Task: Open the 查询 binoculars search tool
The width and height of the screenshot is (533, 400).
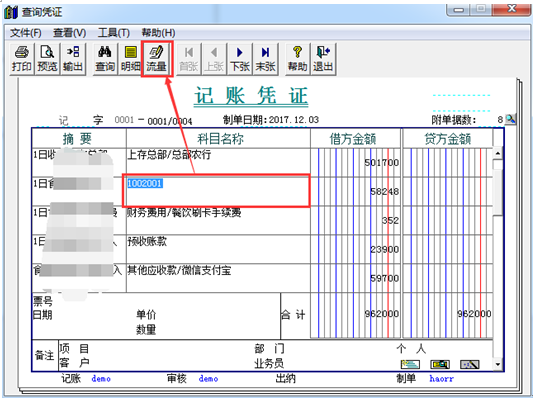Action: pos(105,58)
